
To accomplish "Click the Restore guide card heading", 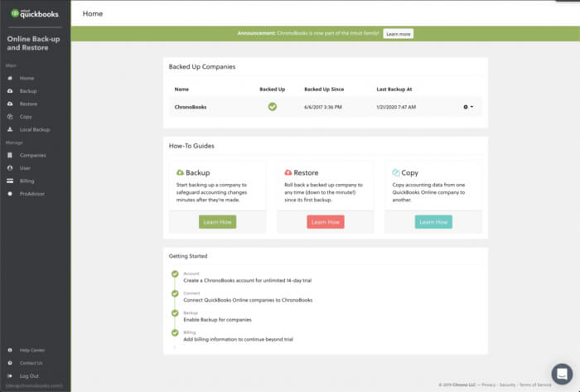I will tap(306, 172).
